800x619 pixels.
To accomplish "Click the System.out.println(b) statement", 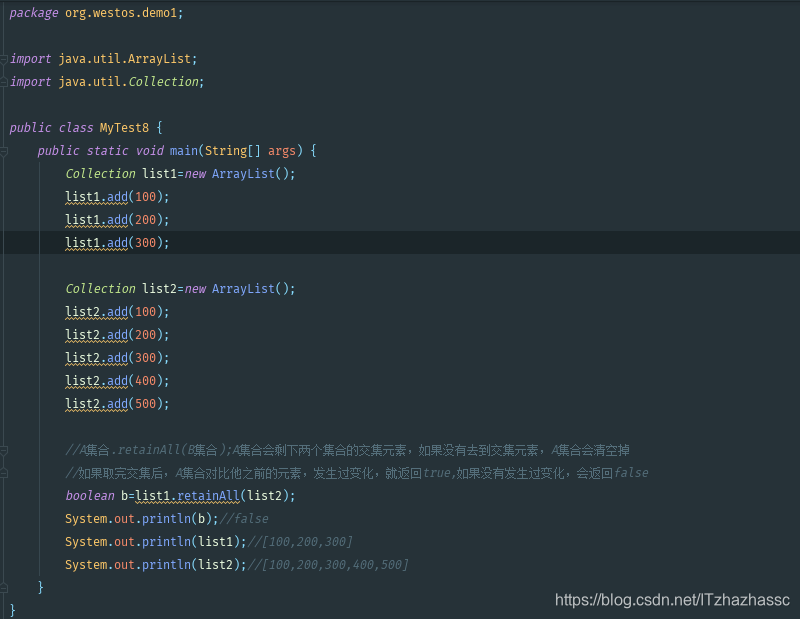I will (142, 518).
